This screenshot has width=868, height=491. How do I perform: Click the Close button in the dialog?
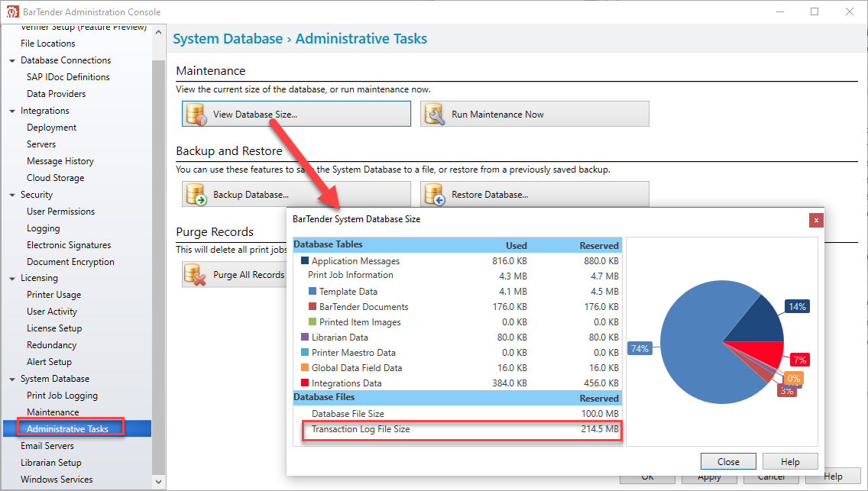[728, 461]
